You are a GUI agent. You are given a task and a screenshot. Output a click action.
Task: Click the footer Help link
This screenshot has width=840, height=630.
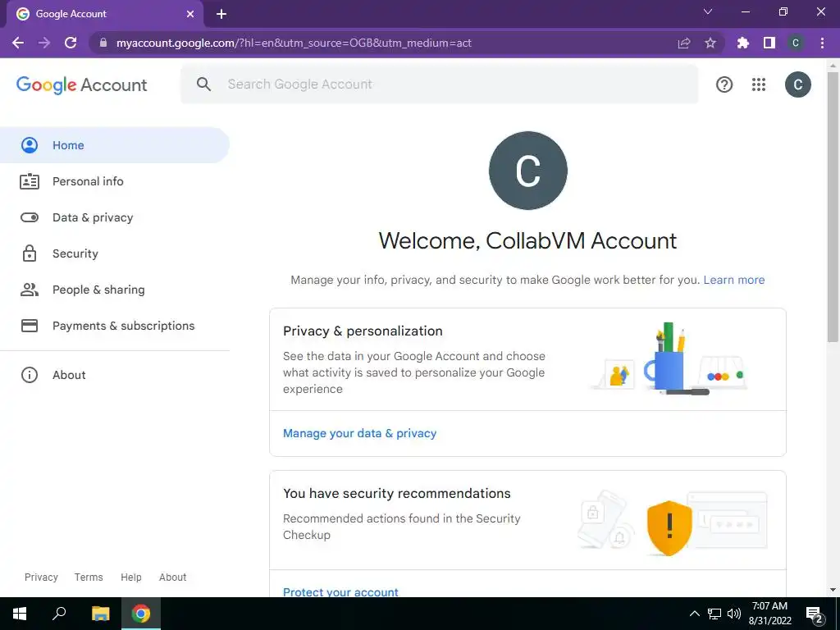click(130, 577)
